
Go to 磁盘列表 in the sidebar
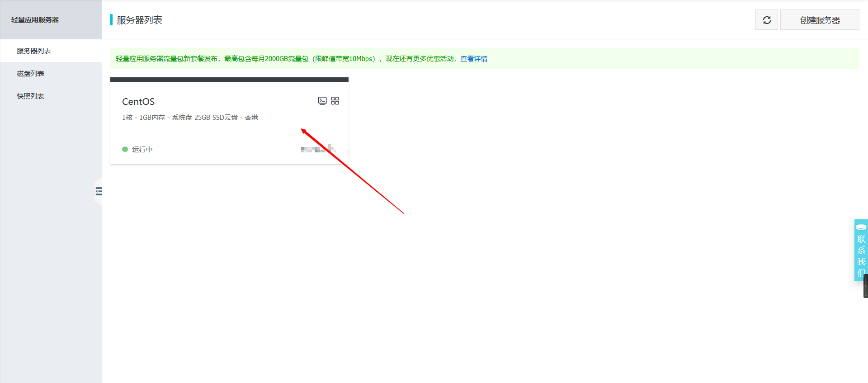(x=30, y=73)
